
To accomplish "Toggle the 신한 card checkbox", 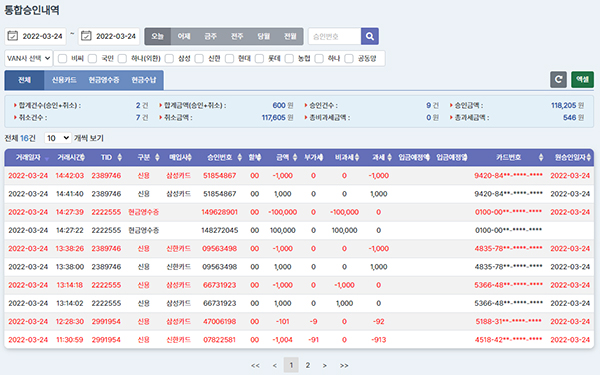I will click(x=199, y=59).
